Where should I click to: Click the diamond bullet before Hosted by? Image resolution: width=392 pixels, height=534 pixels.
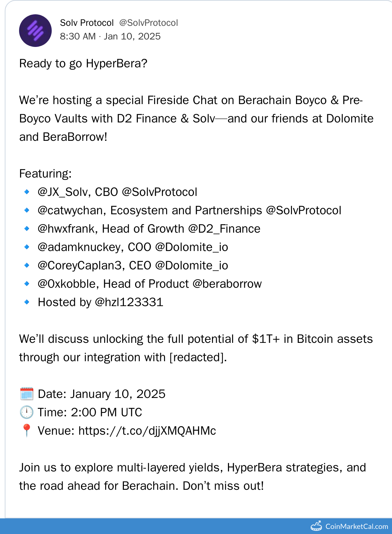(27, 302)
